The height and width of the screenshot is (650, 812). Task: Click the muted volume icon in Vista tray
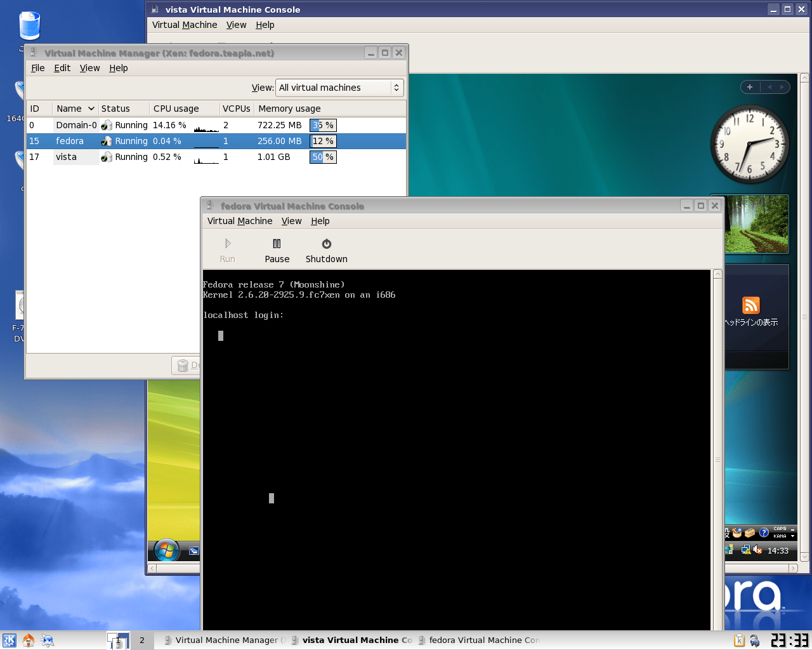point(757,550)
